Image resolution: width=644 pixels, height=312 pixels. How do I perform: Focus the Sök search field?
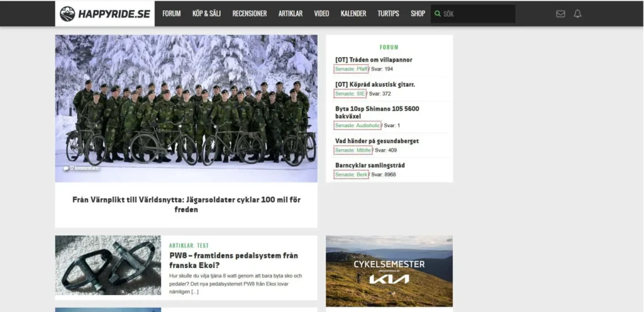coord(477,14)
